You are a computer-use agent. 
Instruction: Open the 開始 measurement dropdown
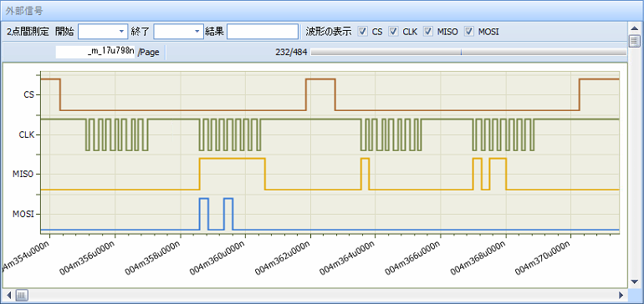121,31
